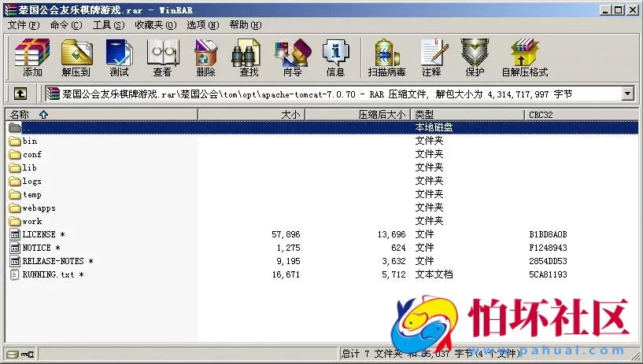Select the LICENSE file icon

15,234
